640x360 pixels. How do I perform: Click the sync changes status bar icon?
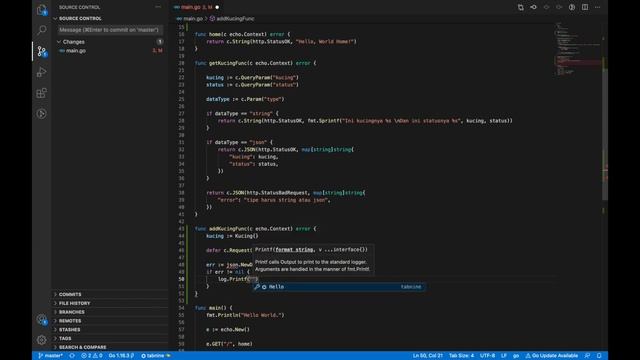[72, 356]
